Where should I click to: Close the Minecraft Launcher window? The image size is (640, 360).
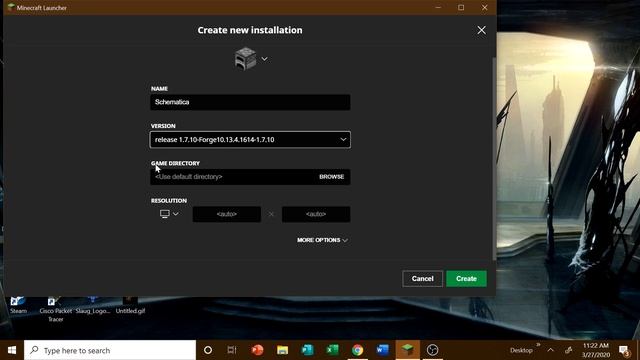pyautogui.click(x=484, y=7)
